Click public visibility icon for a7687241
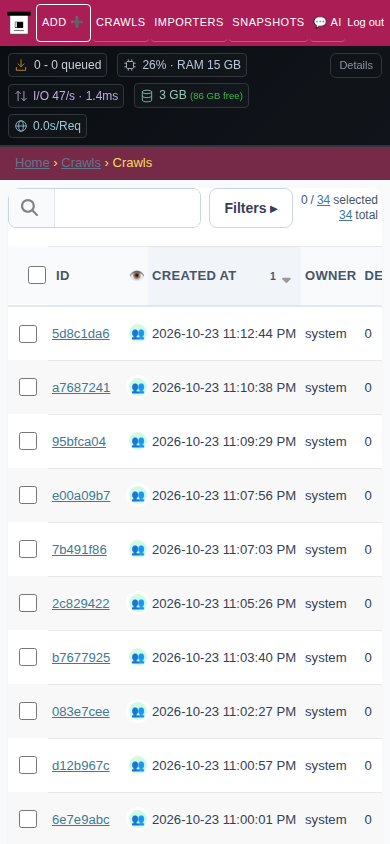 138,388
